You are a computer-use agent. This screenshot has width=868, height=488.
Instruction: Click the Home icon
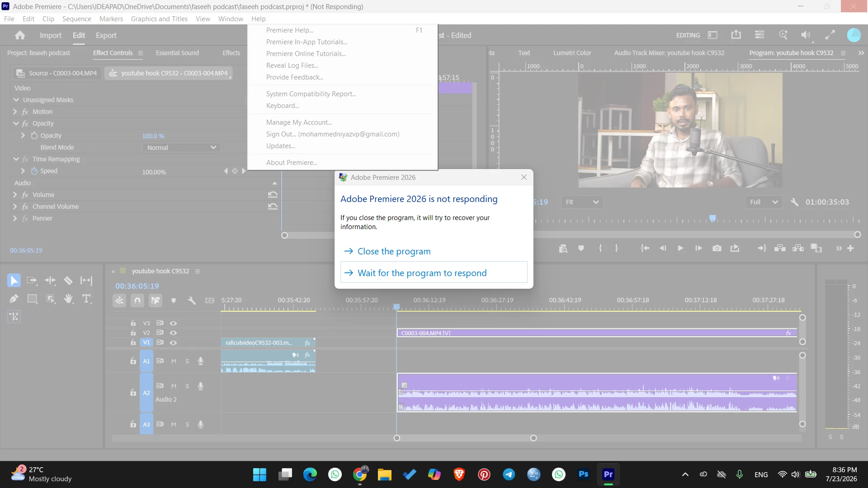pos(20,35)
